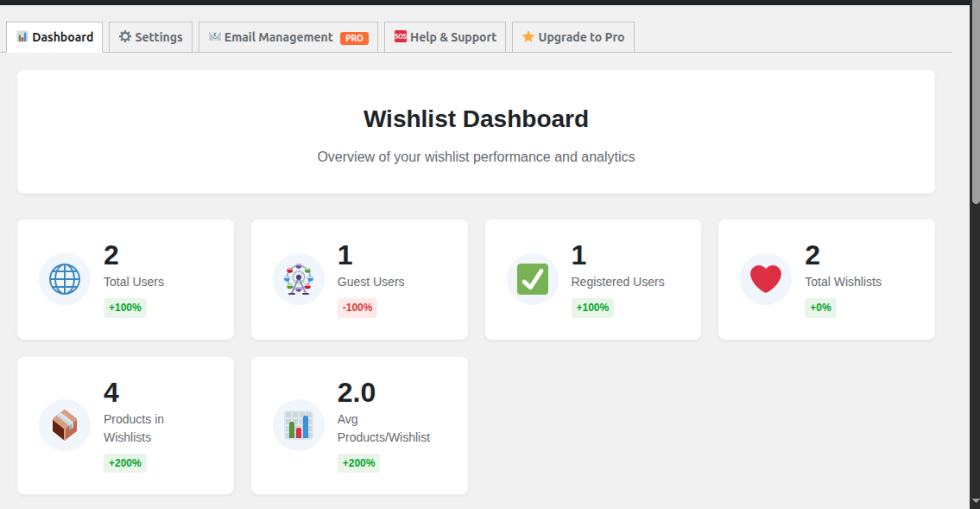Click the Wishlist Dashboard heading
Screen dimensions: 980x509
[x=476, y=119]
